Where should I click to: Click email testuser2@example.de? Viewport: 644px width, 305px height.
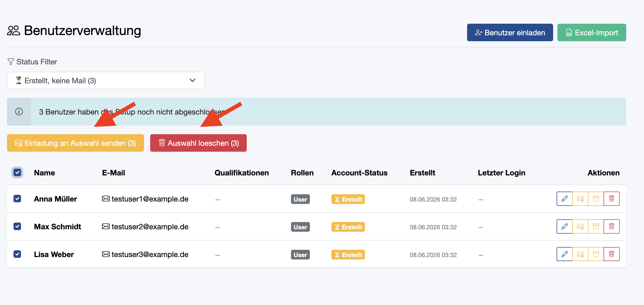[150, 227]
